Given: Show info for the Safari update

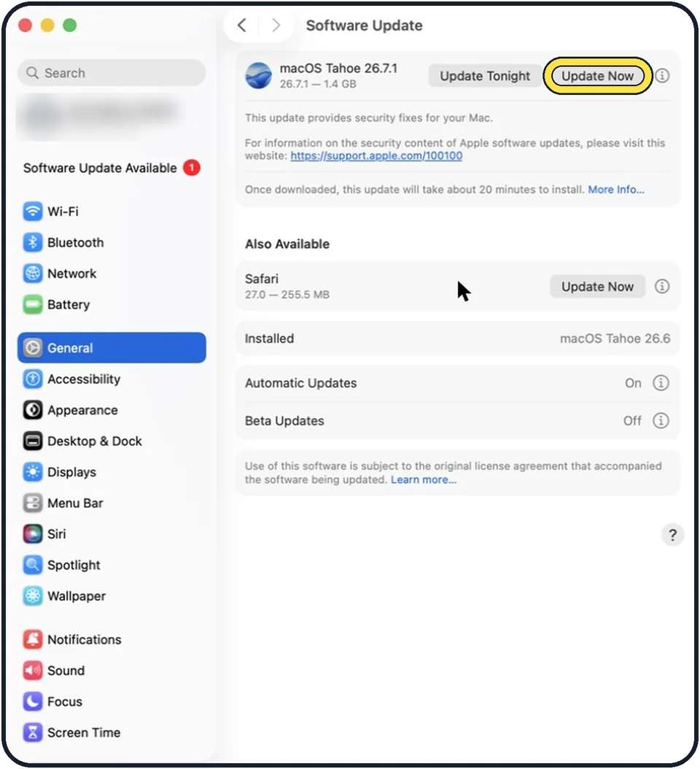Looking at the screenshot, I should tap(662, 287).
